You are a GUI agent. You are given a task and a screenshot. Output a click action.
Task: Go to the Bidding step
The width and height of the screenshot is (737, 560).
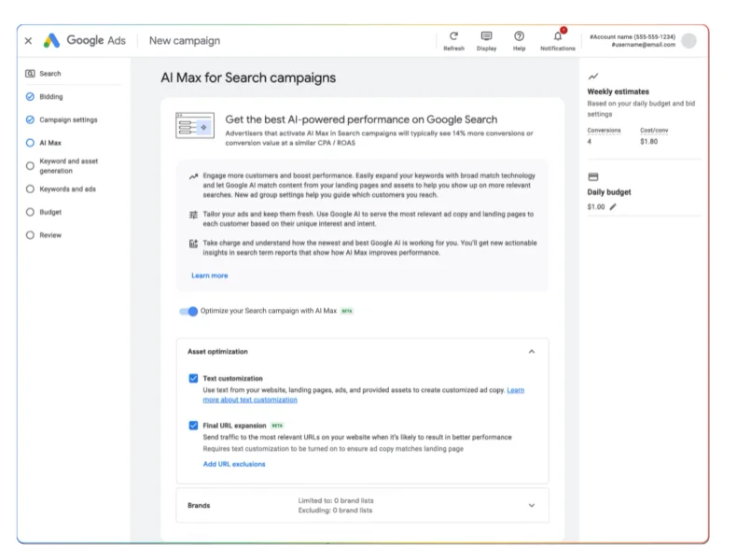(x=50, y=96)
